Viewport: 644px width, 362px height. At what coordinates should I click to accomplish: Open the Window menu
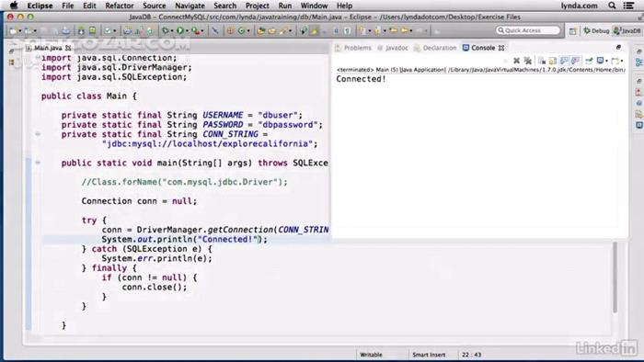[x=314, y=6]
